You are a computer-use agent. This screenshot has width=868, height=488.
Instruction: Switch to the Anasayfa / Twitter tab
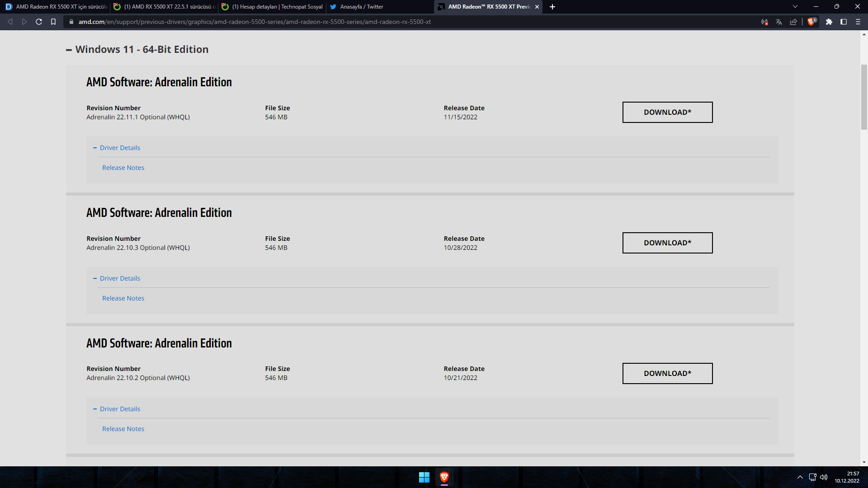pos(362,7)
